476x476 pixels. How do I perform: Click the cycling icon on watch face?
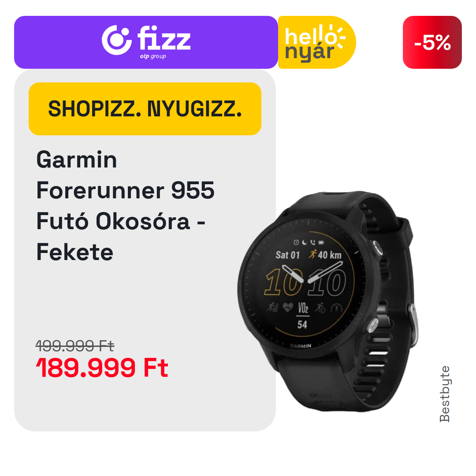point(320,308)
